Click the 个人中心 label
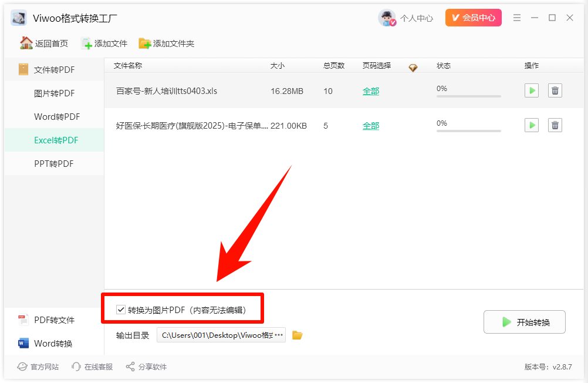588x383 pixels. click(x=416, y=18)
